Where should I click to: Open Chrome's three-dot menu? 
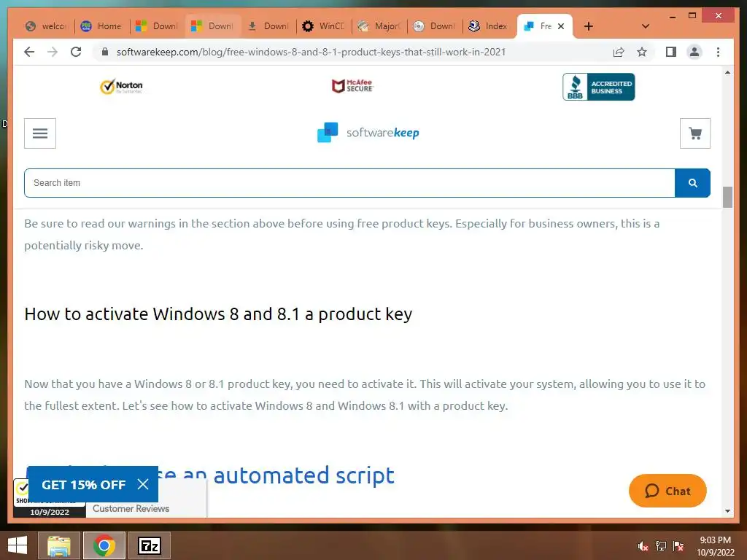(x=718, y=52)
